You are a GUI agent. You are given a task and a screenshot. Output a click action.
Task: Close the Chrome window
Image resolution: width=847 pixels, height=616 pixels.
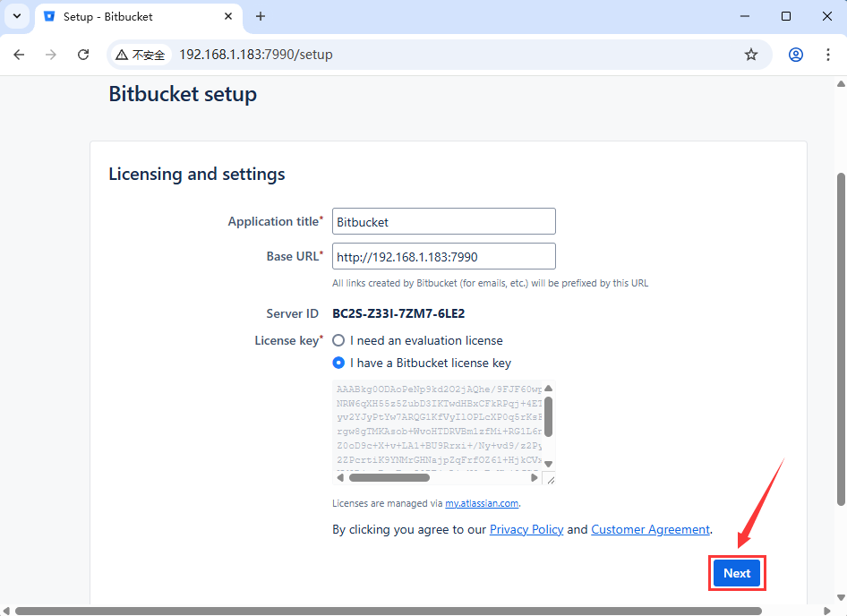click(x=827, y=16)
